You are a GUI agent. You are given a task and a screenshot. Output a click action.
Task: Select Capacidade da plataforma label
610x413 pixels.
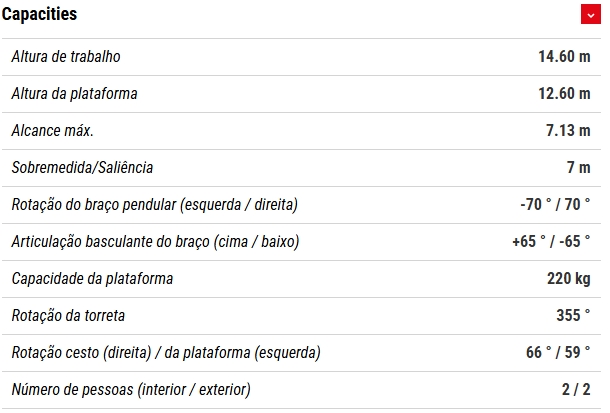(92, 279)
